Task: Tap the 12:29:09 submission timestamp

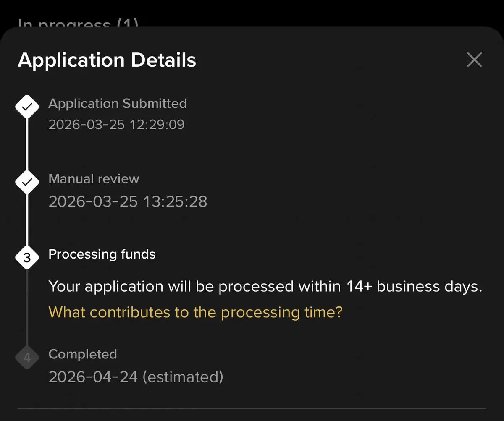Action: tap(116, 125)
